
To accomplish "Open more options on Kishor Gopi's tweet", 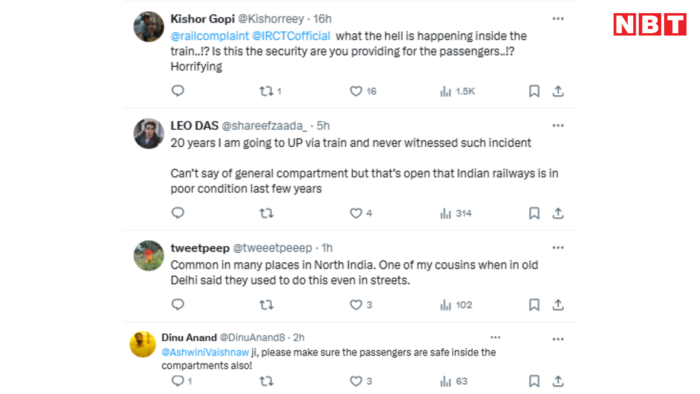I will pos(558,19).
